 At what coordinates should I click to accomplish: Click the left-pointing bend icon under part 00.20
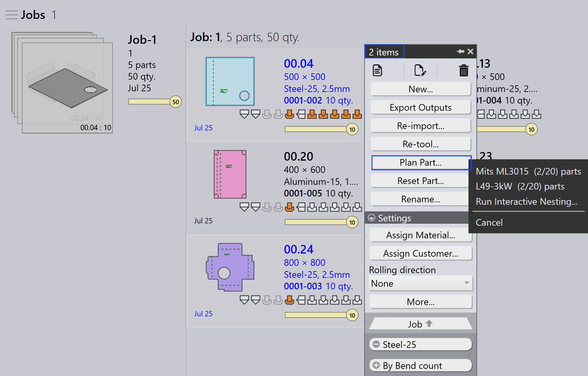[301, 207]
